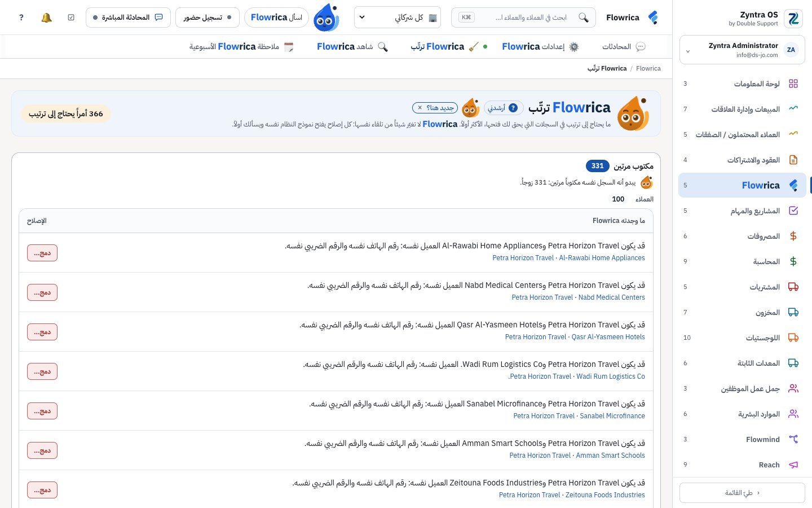Switch to إعدادات Flowrica tab

click(x=540, y=46)
